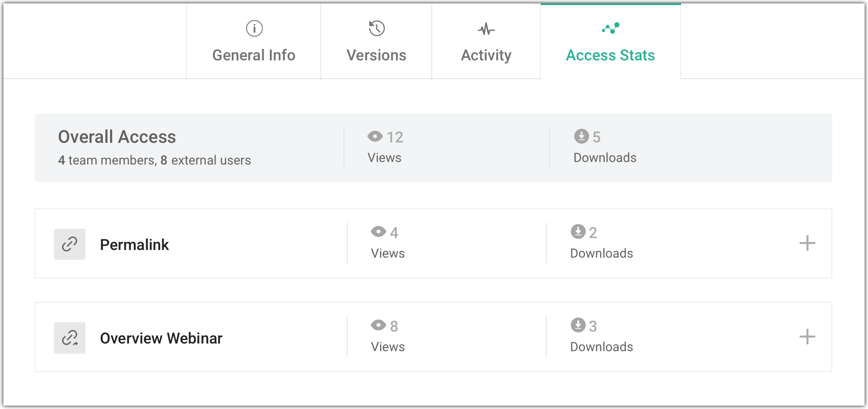Click the Permalink link name
This screenshot has height=409, width=868.
click(x=134, y=245)
